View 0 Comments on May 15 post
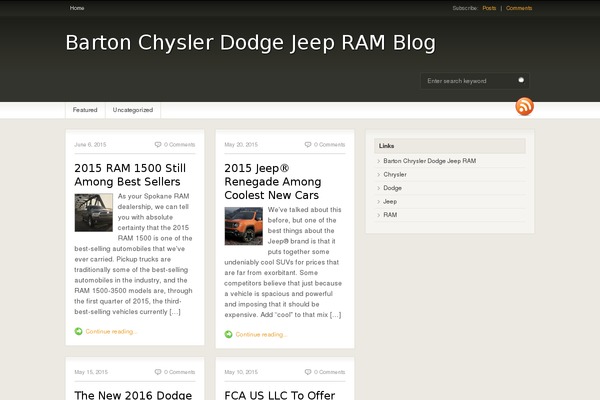Viewport: 600px width, 400px height. click(179, 372)
